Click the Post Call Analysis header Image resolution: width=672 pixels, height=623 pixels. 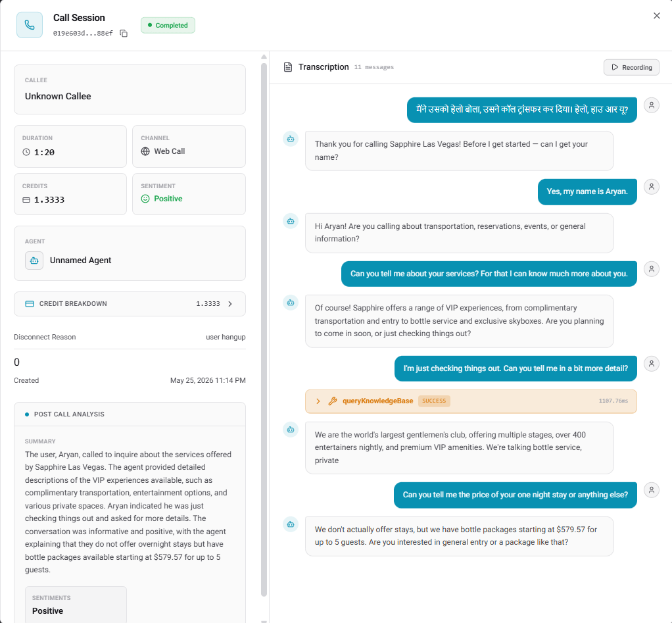pyautogui.click(x=130, y=414)
